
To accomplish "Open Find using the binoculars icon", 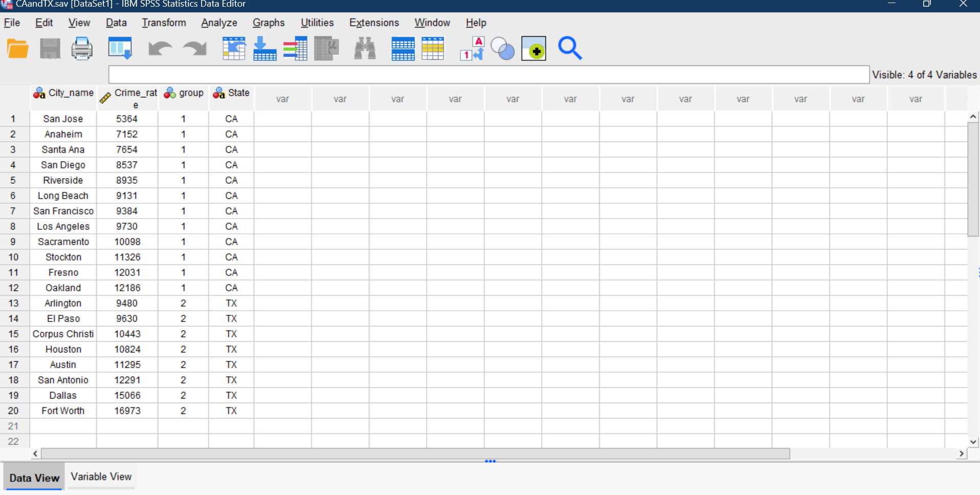I will [364, 48].
